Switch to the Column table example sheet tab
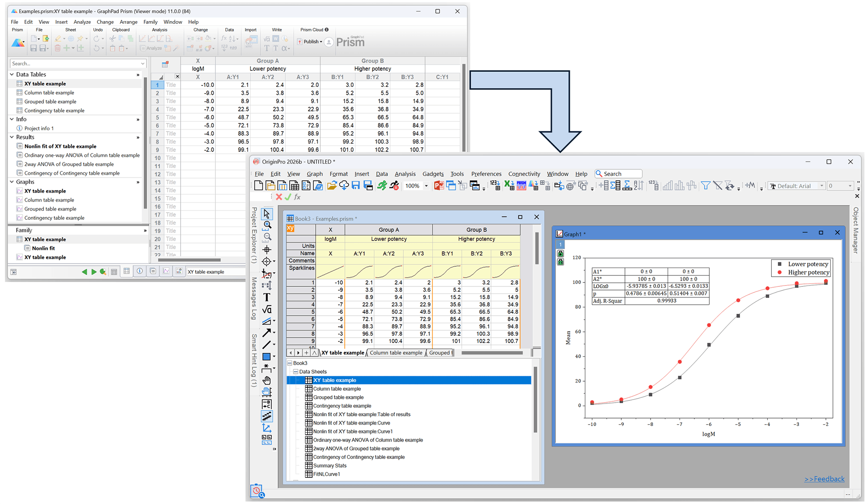Screen dimensions: 868x504 pos(396,353)
